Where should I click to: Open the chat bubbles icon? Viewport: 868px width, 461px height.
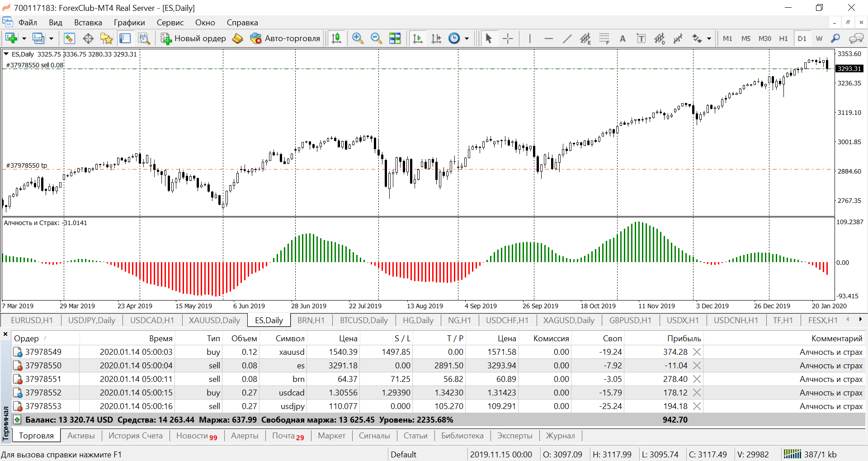[x=856, y=38]
